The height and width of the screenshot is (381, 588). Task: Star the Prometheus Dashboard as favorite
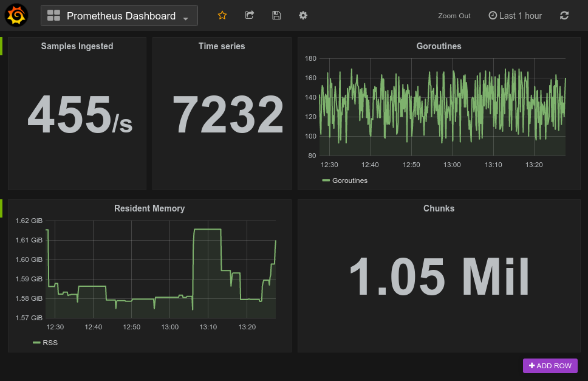click(x=222, y=15)
